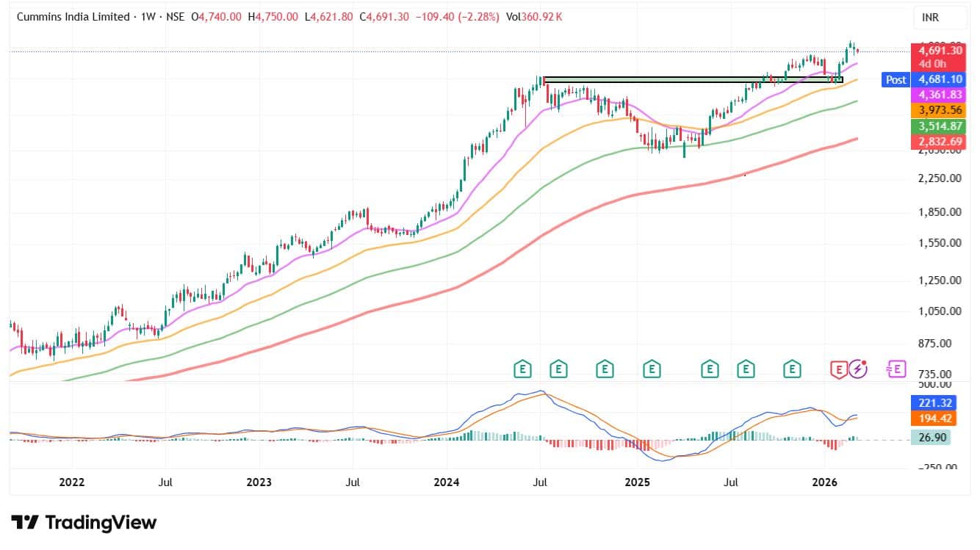Open the green earnings marker just after the 2025 label
This screenshot has width=980, height=550.
click(x=651, y=369)
